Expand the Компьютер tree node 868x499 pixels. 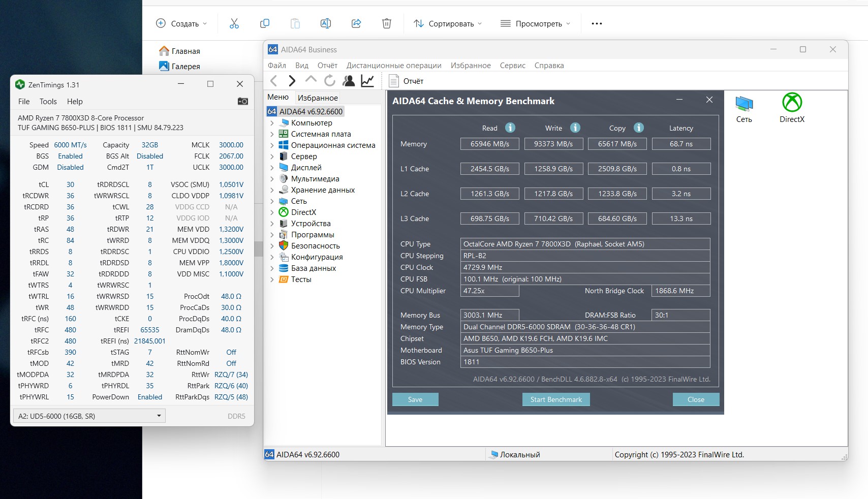[x=272, y=123]
